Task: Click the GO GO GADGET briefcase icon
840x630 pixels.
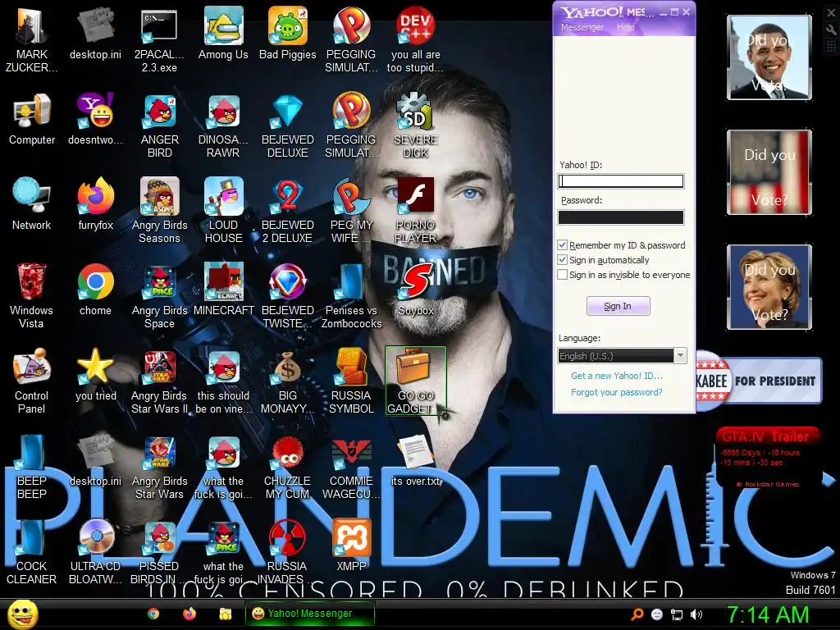Action: (x=416, y=381)
